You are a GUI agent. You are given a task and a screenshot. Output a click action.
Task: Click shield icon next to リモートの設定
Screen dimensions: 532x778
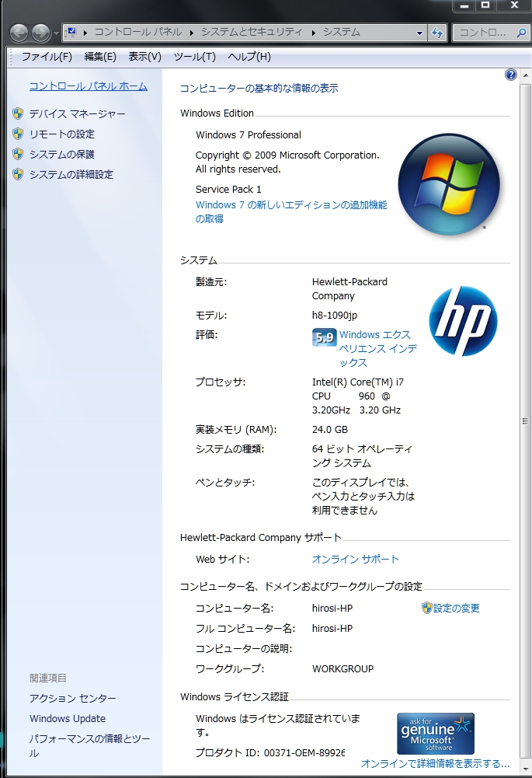(x=18, y=134)
